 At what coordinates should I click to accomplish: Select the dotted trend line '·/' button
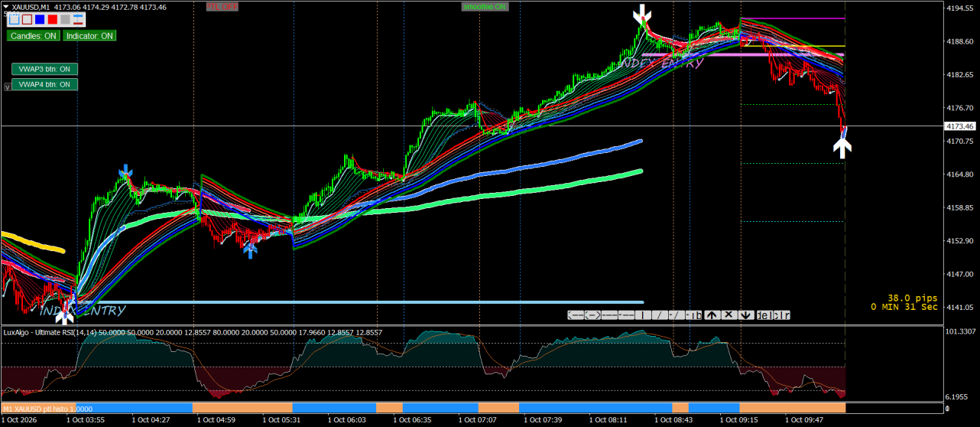677,315
